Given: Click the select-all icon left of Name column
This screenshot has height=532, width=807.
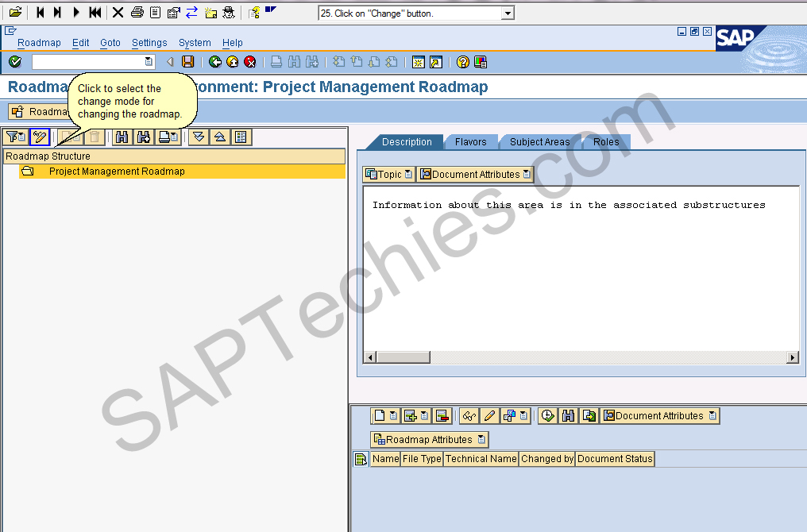Looking at the screenshot, I should coord(361,459).
